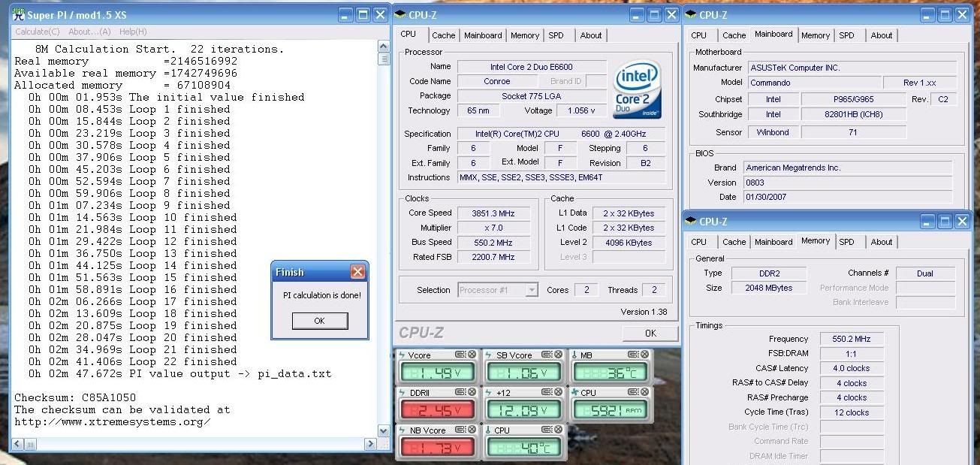This screenshot has width=980, height=465.
Task: Close the NB Vcore gadget
Action: point(472,430)
